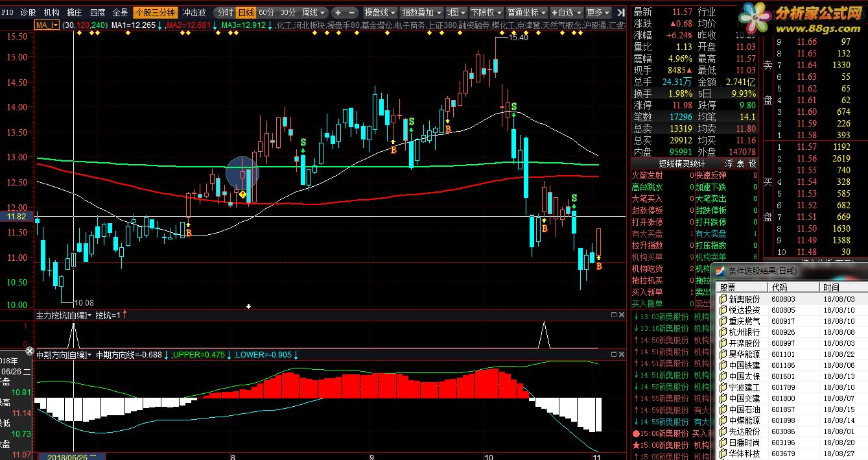Switch to the 四度 view

[97, 12]
